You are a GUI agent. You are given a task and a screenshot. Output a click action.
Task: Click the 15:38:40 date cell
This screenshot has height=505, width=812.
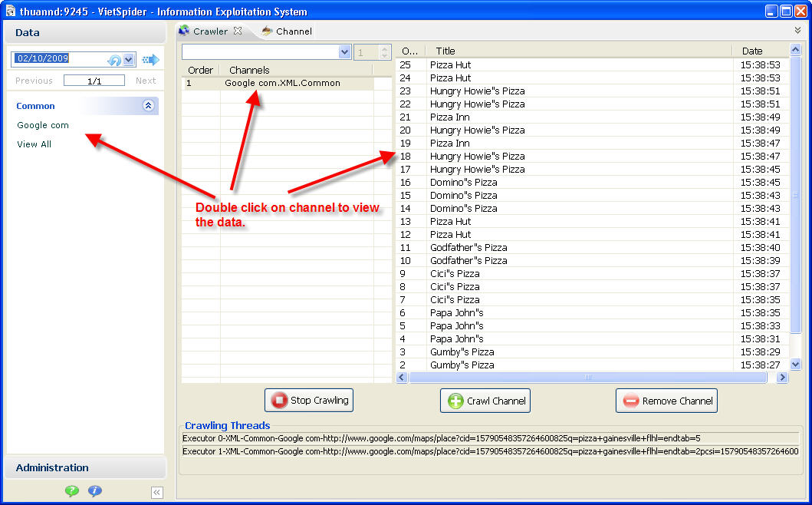click(760, 247)
